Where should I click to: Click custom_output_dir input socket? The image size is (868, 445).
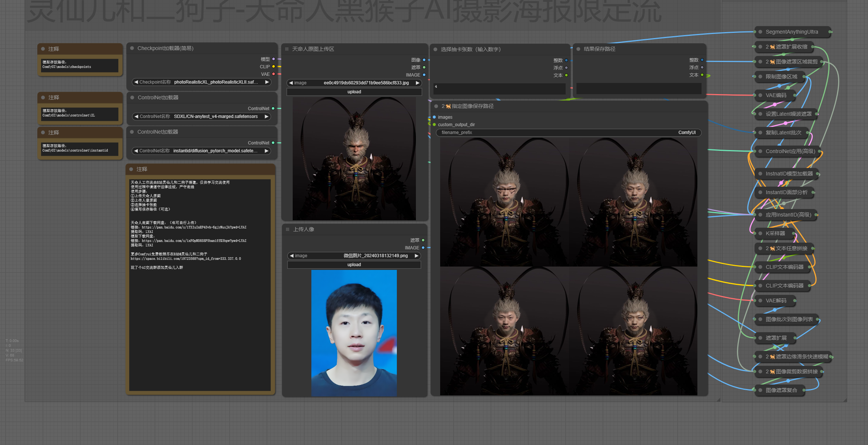click(x=434, y=124)
